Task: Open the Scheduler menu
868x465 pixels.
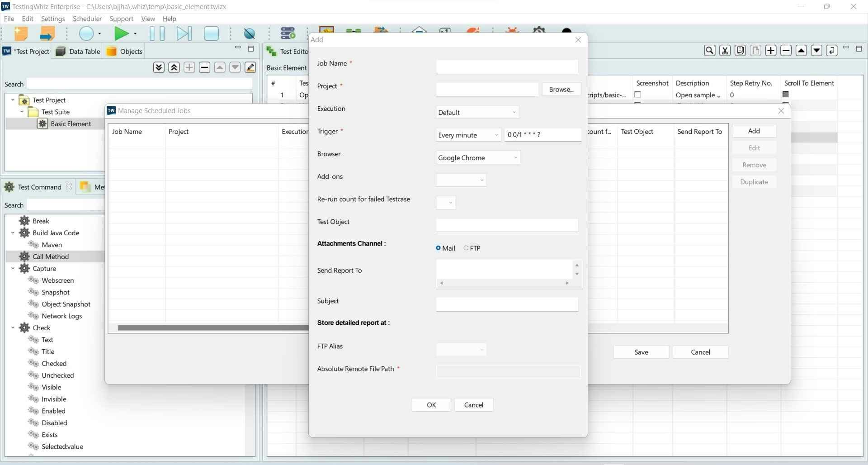Action: [x=87, y=19]
